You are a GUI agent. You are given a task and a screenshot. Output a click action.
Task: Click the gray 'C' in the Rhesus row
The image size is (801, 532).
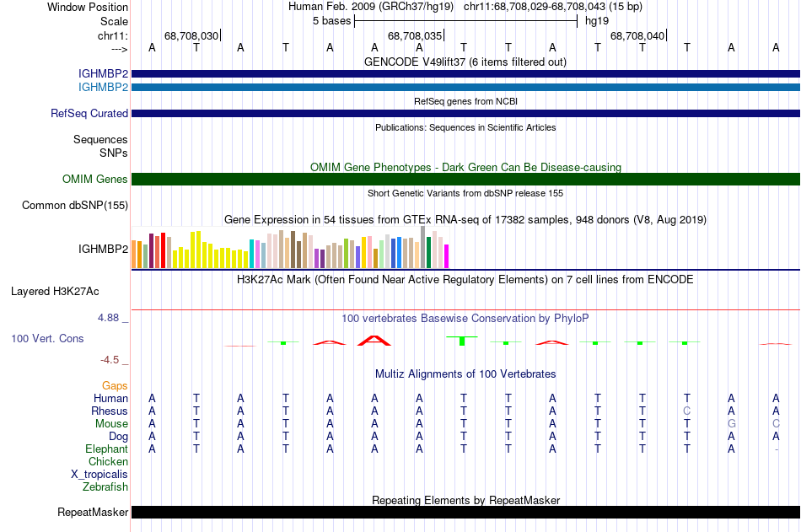tap(686, 411)
